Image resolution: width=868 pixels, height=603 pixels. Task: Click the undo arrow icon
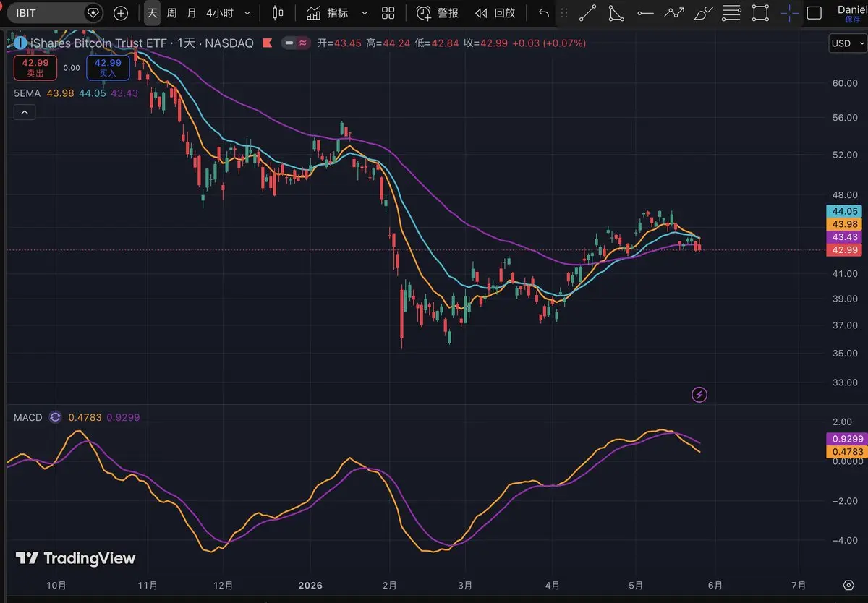[x=544, y=13]
